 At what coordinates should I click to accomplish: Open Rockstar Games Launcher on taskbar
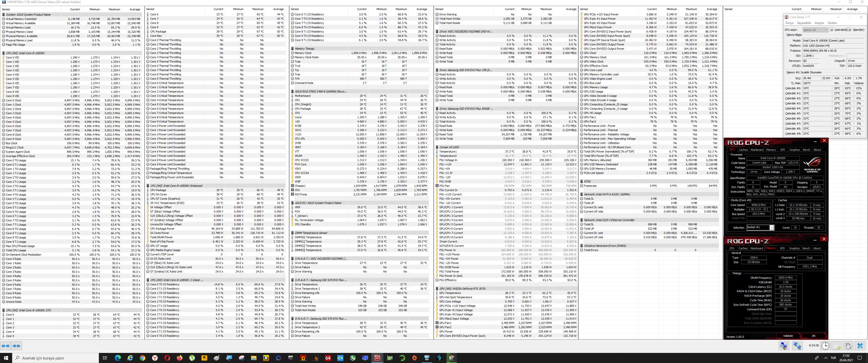[x=204, y=358]
